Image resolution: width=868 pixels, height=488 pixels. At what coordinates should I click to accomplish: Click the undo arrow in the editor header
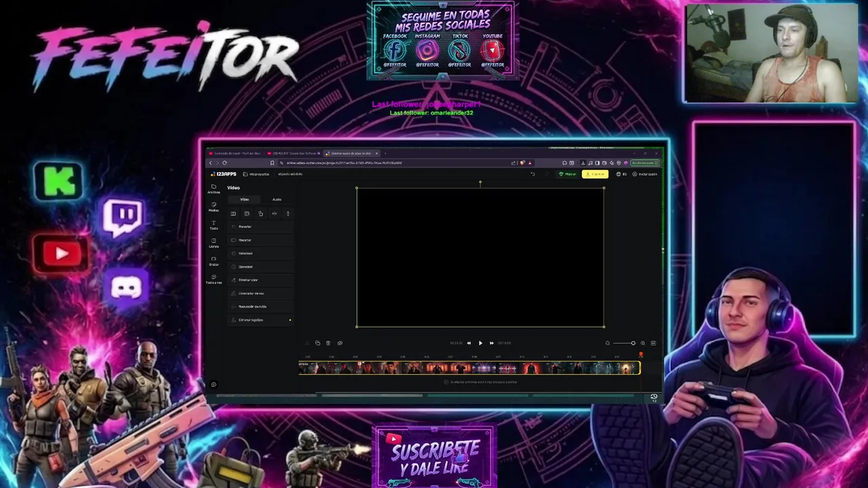[x=533, y=174]
